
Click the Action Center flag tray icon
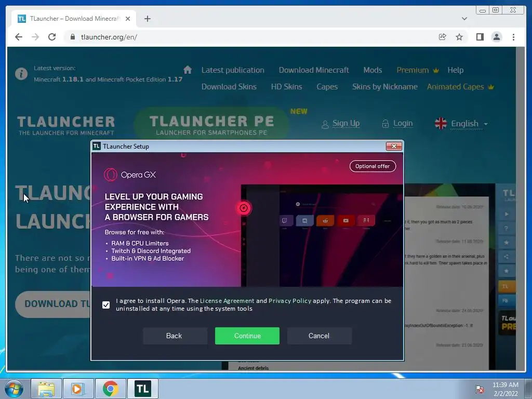(x=480, y=389)
